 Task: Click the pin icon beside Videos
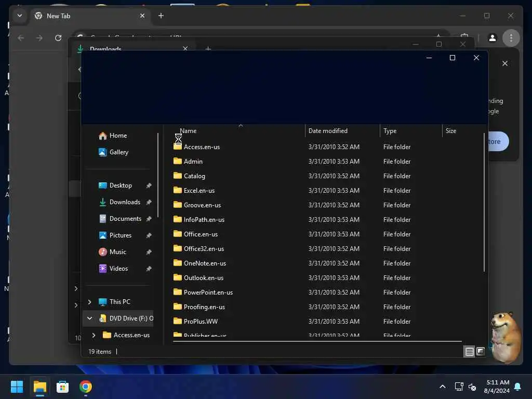(x=149, y=269)
